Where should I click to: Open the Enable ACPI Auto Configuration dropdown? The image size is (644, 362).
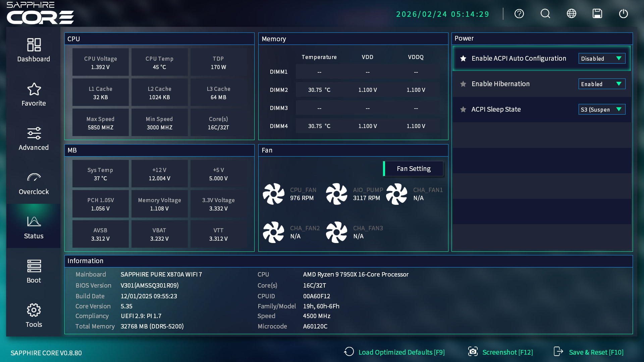[x=602, y=58]
